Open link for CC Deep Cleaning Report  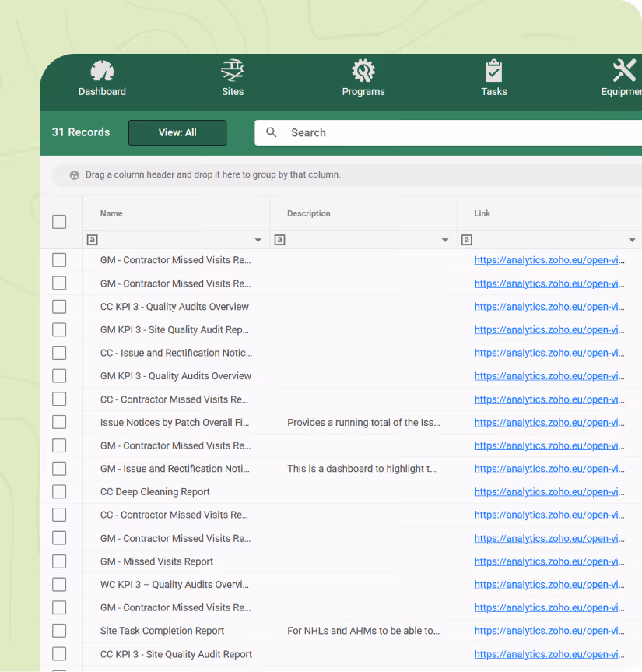click(x=549, y=492)
